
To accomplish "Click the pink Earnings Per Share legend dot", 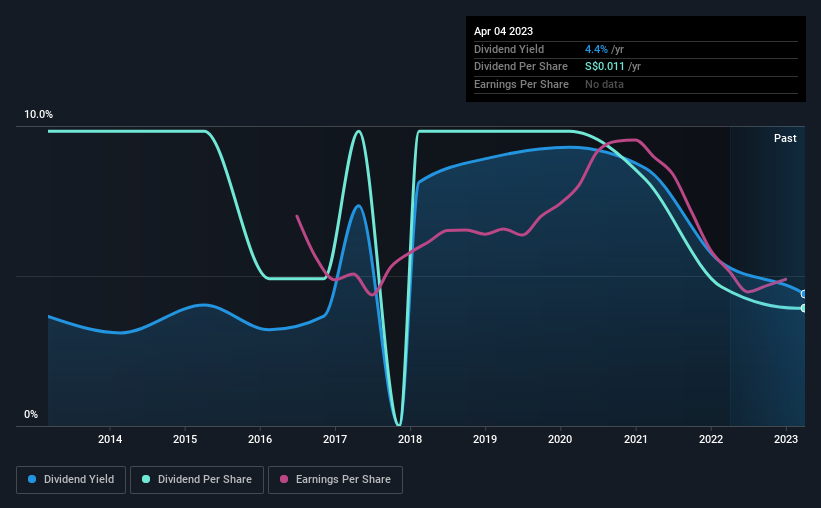I will 284,479.
